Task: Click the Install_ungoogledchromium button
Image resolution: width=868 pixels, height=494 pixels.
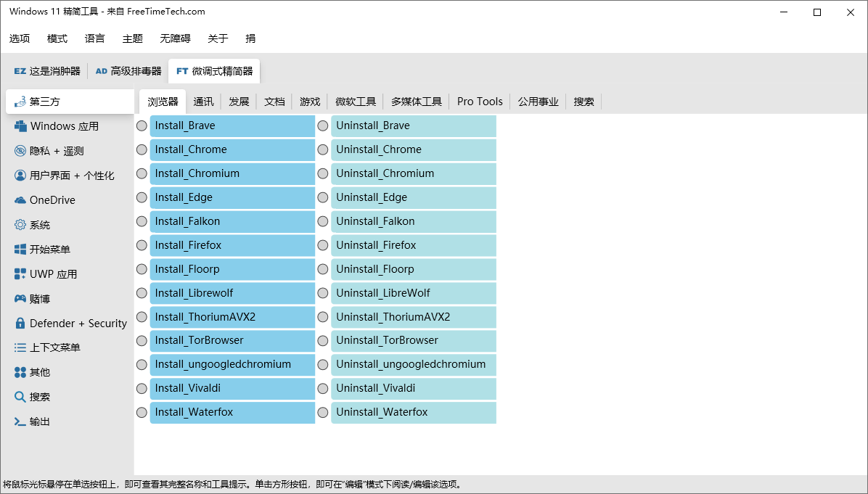Action: tap(232, 365)
